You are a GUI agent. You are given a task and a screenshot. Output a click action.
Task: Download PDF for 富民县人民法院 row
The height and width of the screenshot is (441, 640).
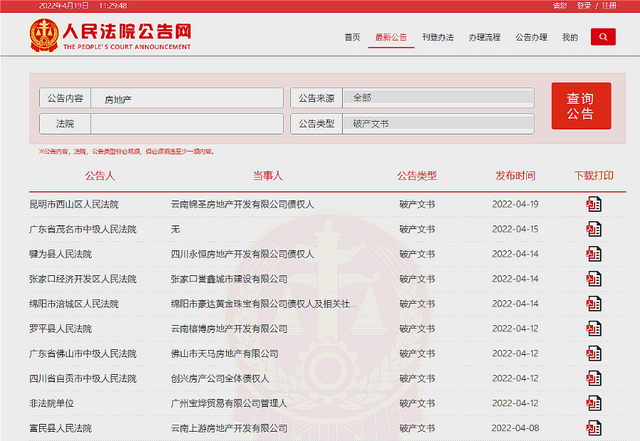pos(594,428)
